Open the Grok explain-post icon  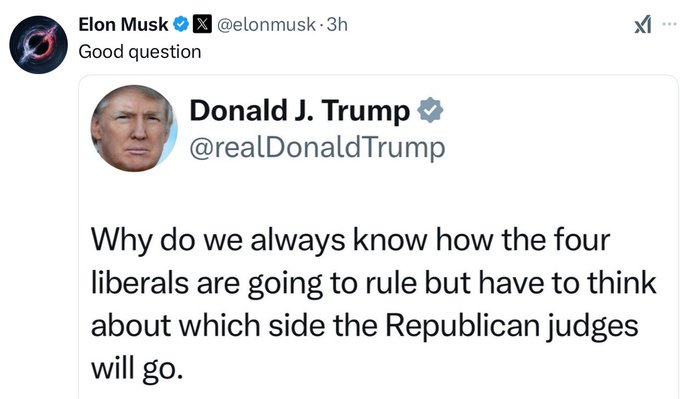643,24
